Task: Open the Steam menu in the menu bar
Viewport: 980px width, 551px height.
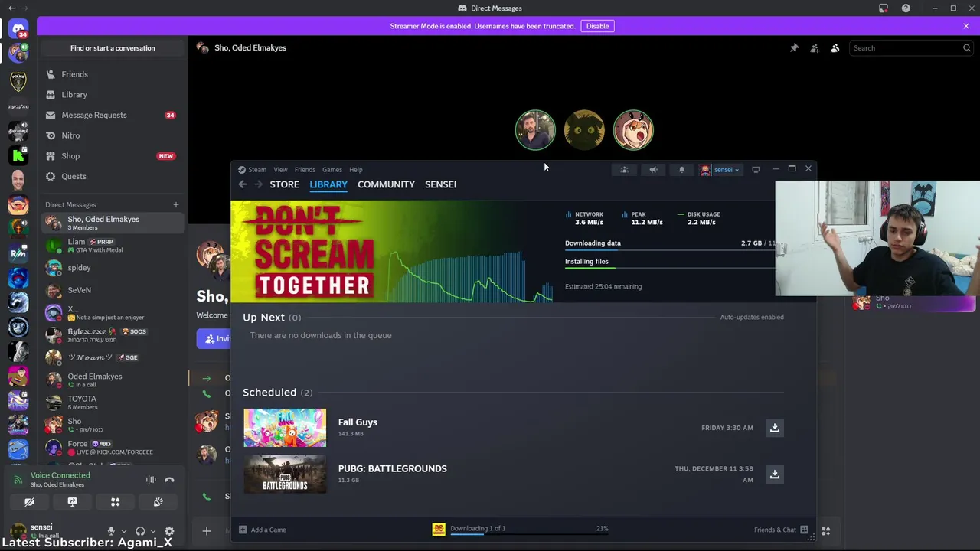Action: click(257, 170)
